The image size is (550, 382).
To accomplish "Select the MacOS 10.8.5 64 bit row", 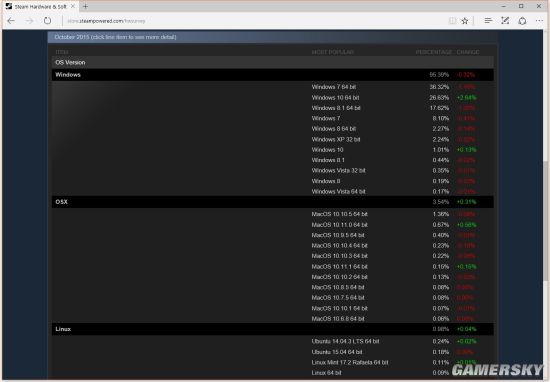I will (x=273, y=287).
